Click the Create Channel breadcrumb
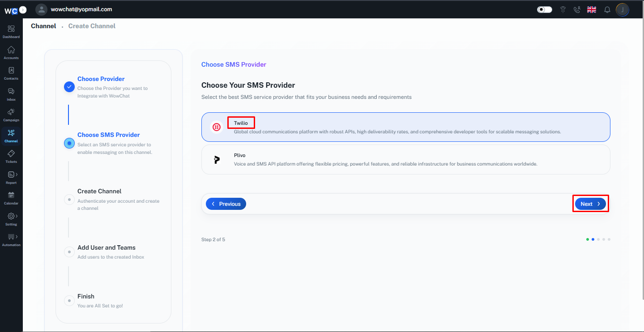This screenshot has width=644, height=332. [x=92, y=26]
